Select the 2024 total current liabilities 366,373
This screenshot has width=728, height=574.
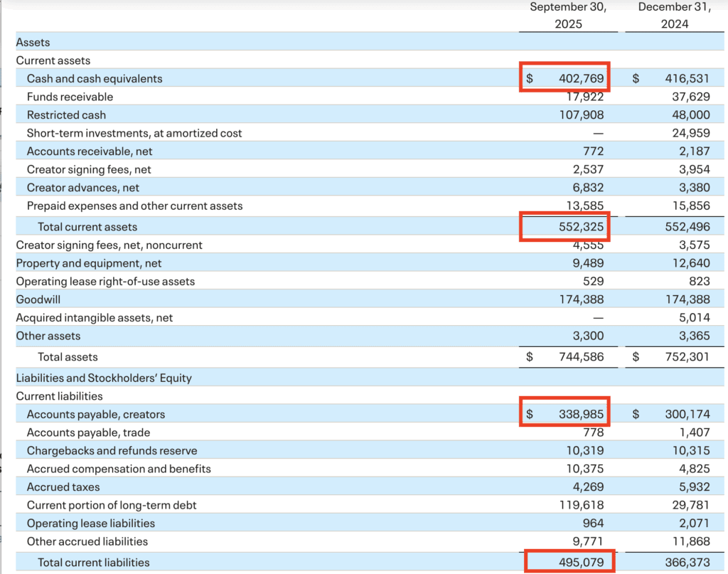tap(687, 562)
